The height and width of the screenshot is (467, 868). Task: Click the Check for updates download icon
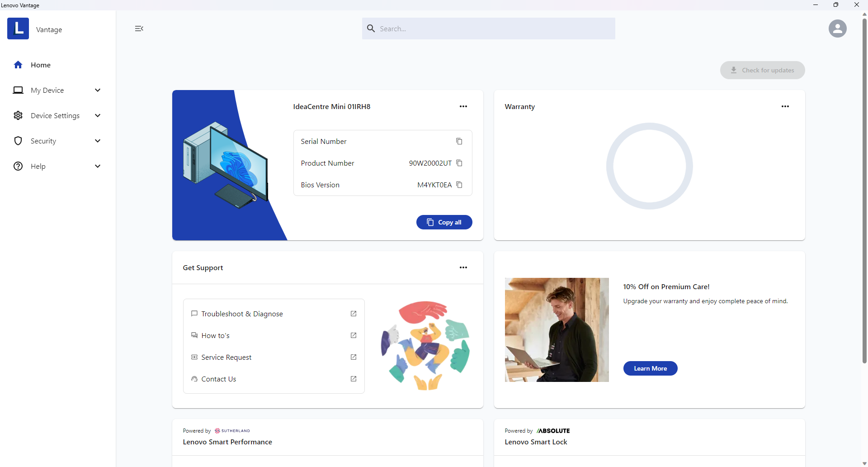(734, 70)
